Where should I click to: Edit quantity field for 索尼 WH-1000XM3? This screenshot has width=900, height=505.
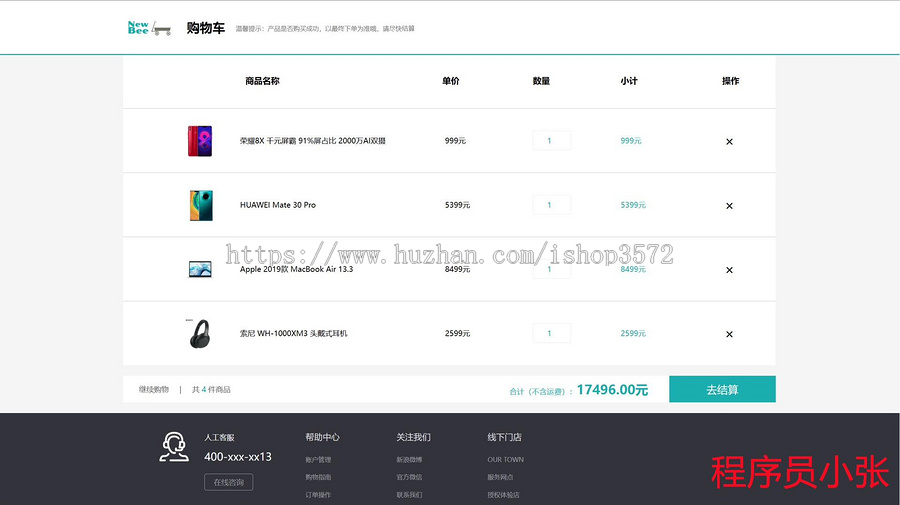pos(552,333)
